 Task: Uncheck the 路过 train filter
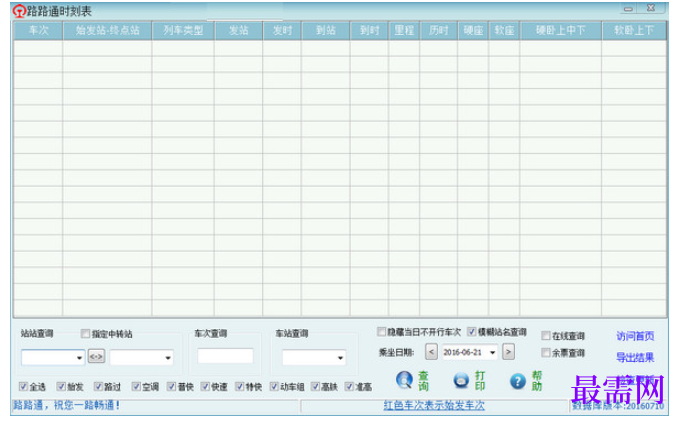tap(98, 386)
